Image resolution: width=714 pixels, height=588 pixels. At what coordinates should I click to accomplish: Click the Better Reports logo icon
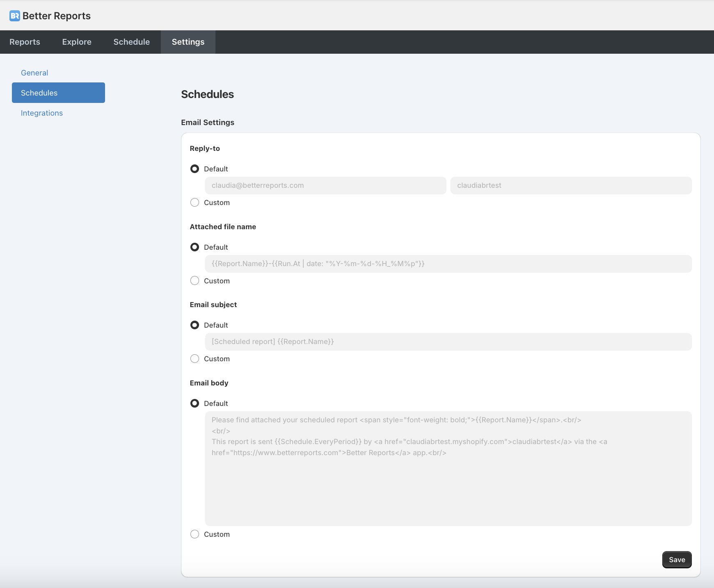pos(15,16)
